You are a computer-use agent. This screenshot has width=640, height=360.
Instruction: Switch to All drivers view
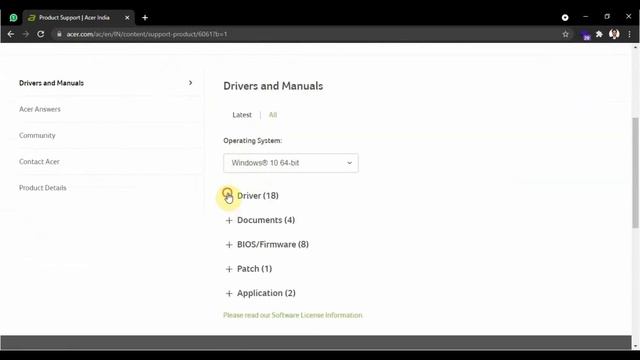pos(273,115)
